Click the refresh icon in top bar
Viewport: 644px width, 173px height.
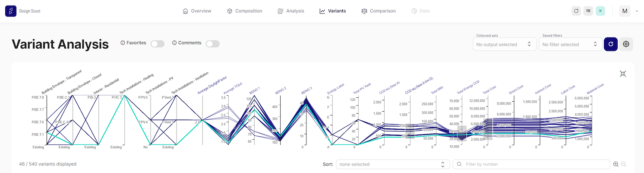(576, 11)
